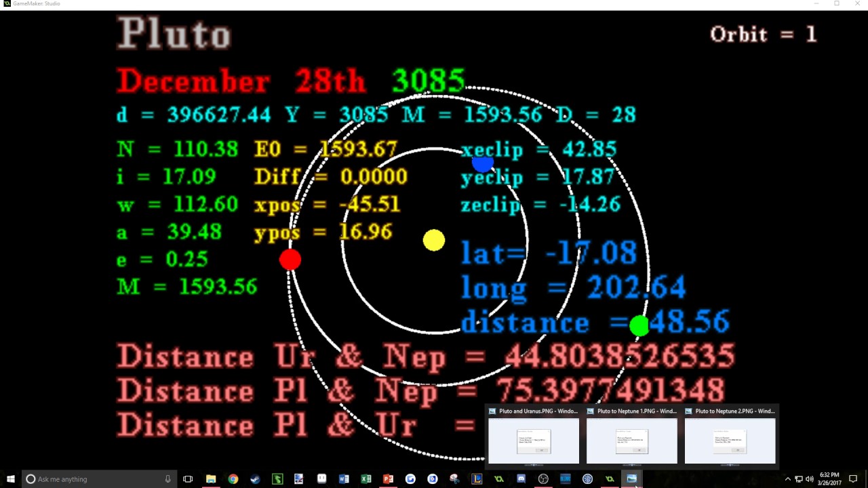
Task: Open Discord from the taskbar
Action: click(521, 479)
